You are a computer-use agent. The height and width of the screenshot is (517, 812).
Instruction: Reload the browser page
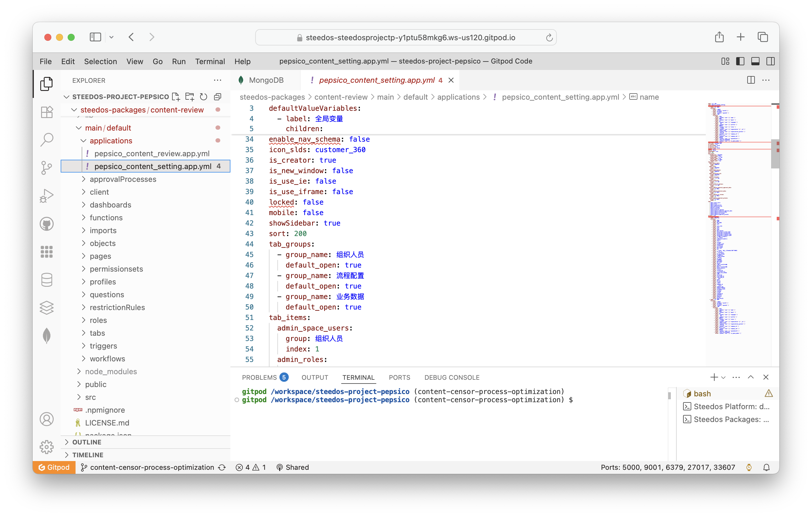pos(549,37)
